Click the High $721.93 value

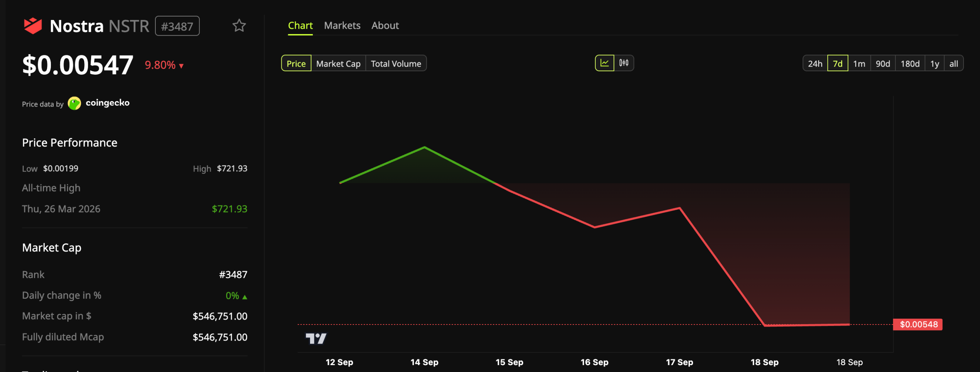point(232,169)
